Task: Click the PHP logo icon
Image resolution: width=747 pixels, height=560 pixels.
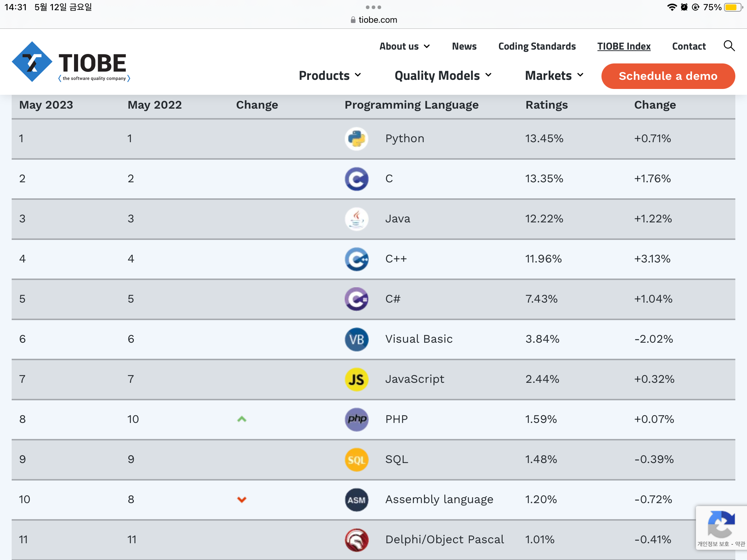Action: 356,419
